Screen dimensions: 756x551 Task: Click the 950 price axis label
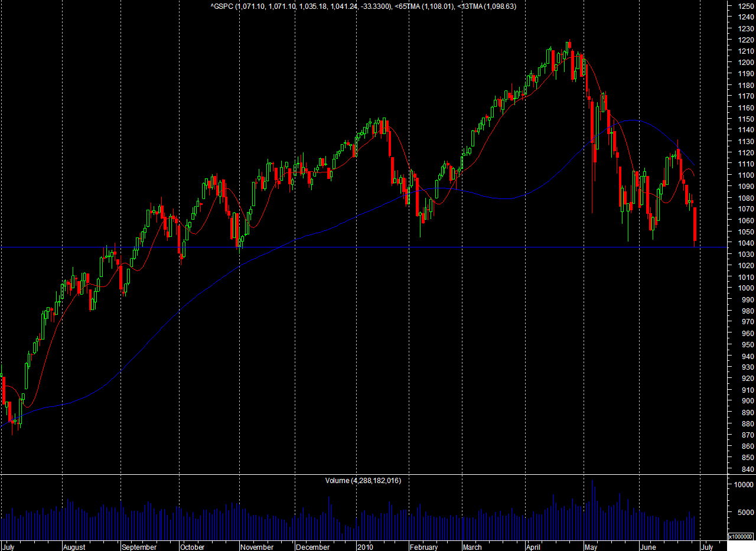pyautogui.click(x=747, y=344)
